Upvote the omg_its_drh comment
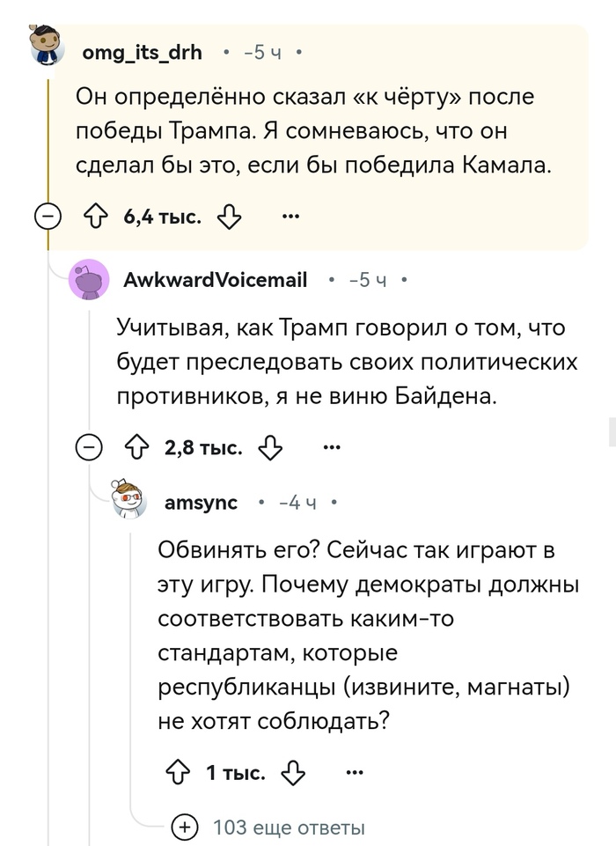 pyautogui.click(x=94, y=217)
